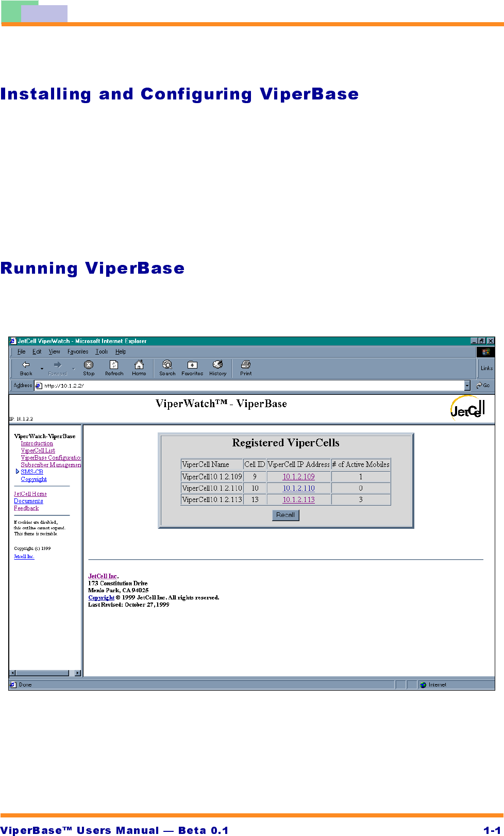Open the View menu
Viewport: 504px width, 836px height.
(x=54, y=352)
